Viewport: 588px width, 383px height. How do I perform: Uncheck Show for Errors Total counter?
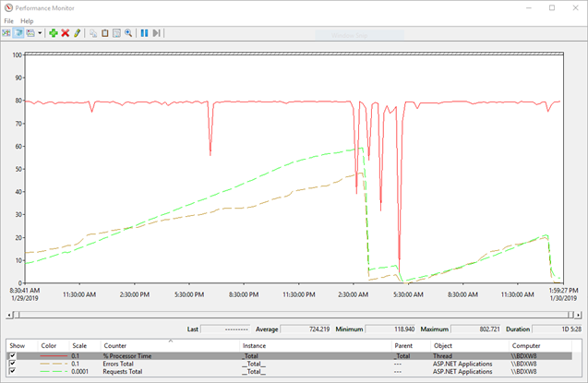pyautogui.click(x=13, y=364)
